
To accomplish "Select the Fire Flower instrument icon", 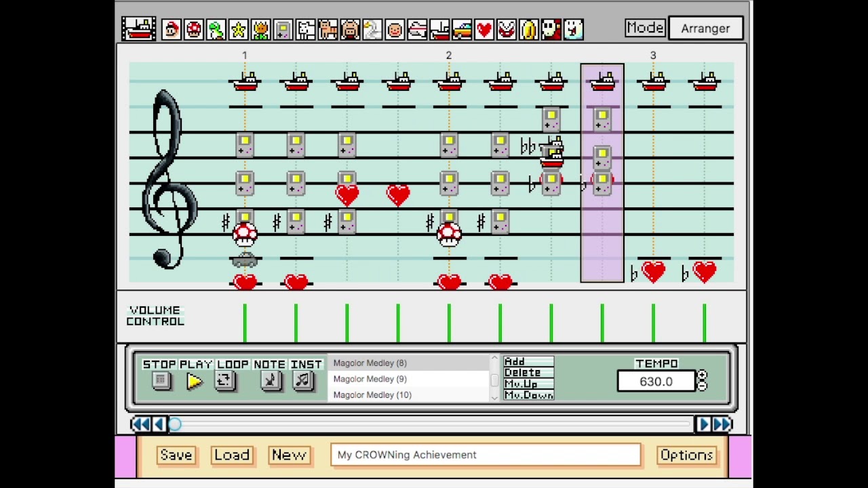I will click(x=261, y=29).
